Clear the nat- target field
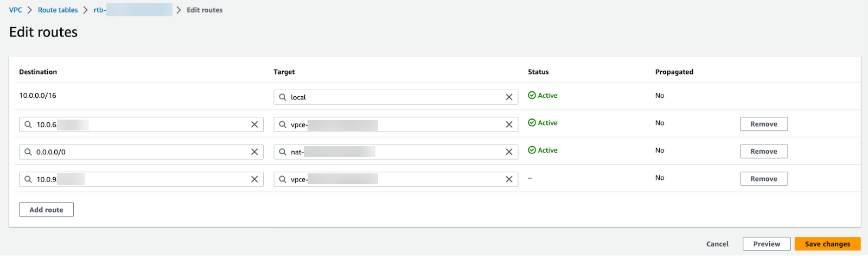Viewport: 868px width, 256px height. coord(509,152)
